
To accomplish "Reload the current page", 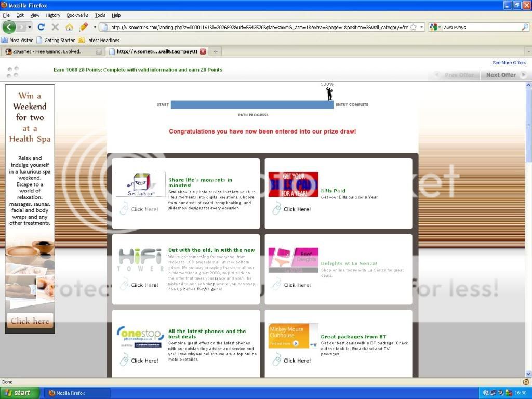I will pos(41,27).
